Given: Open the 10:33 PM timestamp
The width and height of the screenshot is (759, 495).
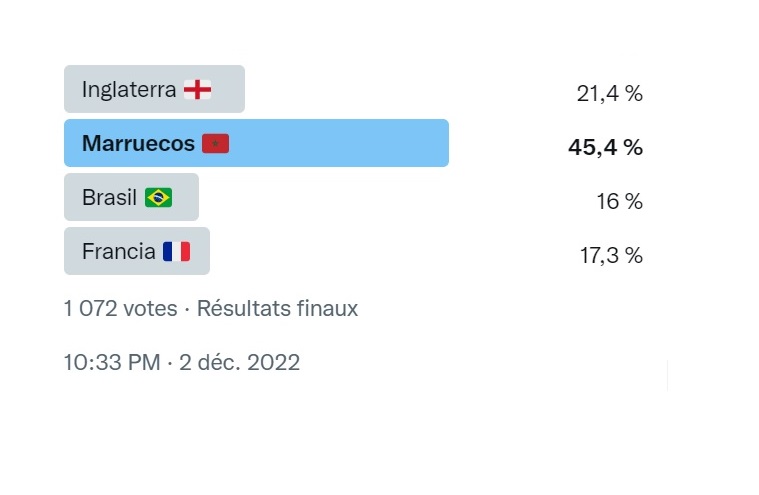Looking at the screenshot, I should tap(111, 362).
